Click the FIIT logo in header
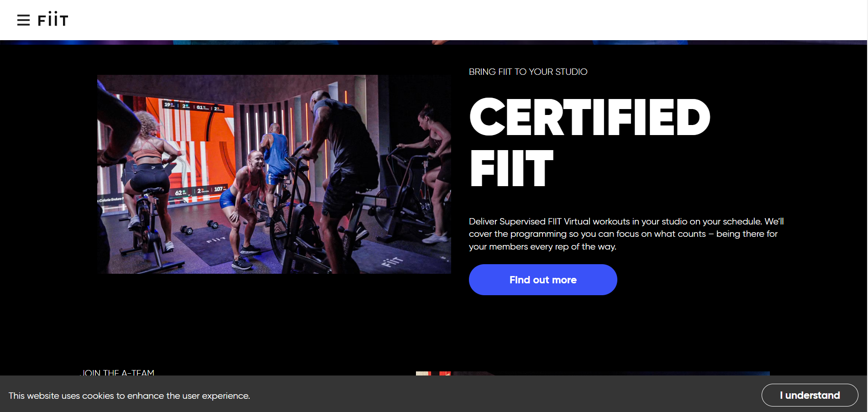Viewport: 868px width, 412px height. coord(53,19)
